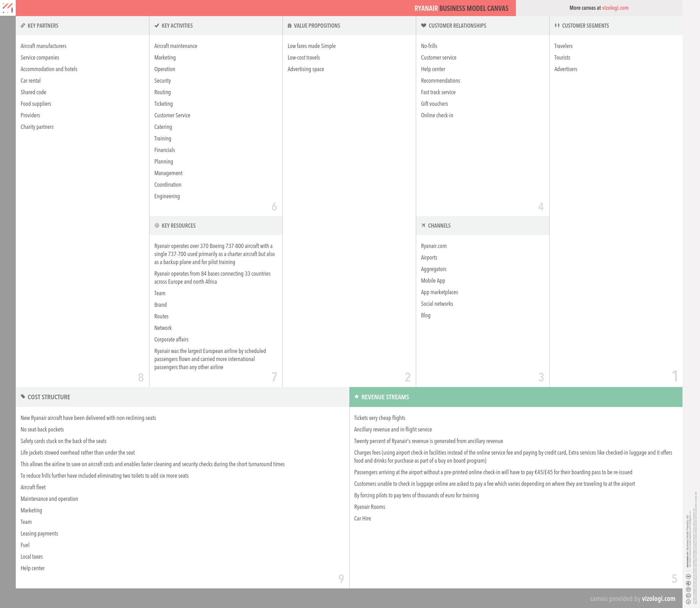
Task: Click 'Aircraft manufacturers' under Key Partners
Action: tap(43, 46)
